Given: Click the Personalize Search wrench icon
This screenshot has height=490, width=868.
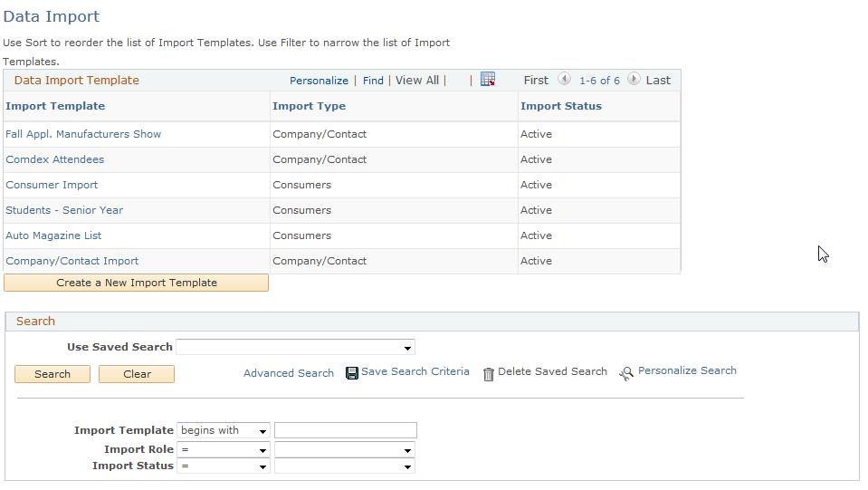Looking at the screenshot, I should [626, 374].
